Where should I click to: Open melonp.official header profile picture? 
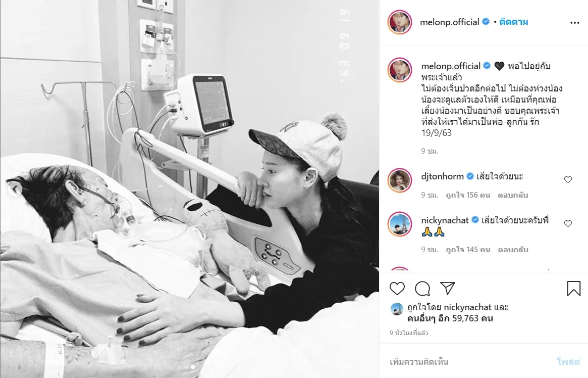click(x=400, y=22)
